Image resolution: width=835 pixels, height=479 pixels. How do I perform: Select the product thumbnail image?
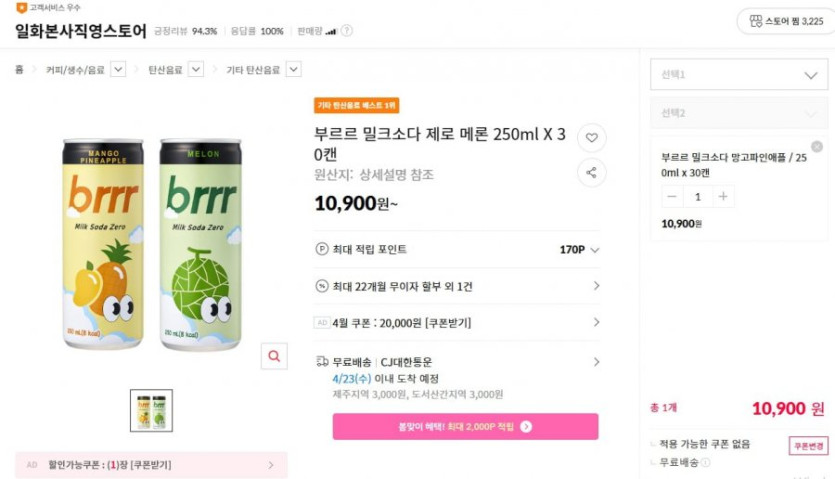pyautogui.click(x=151, y=410)
